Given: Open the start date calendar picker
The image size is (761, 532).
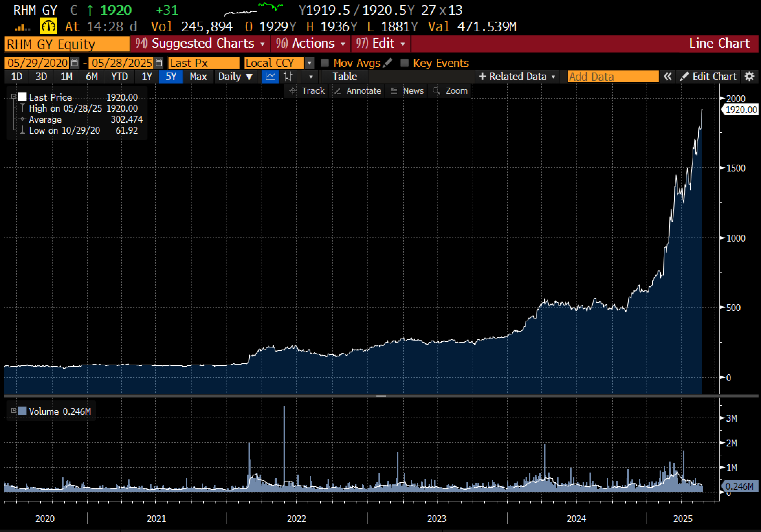Looking at the screenshot, I should coord(75,63).
